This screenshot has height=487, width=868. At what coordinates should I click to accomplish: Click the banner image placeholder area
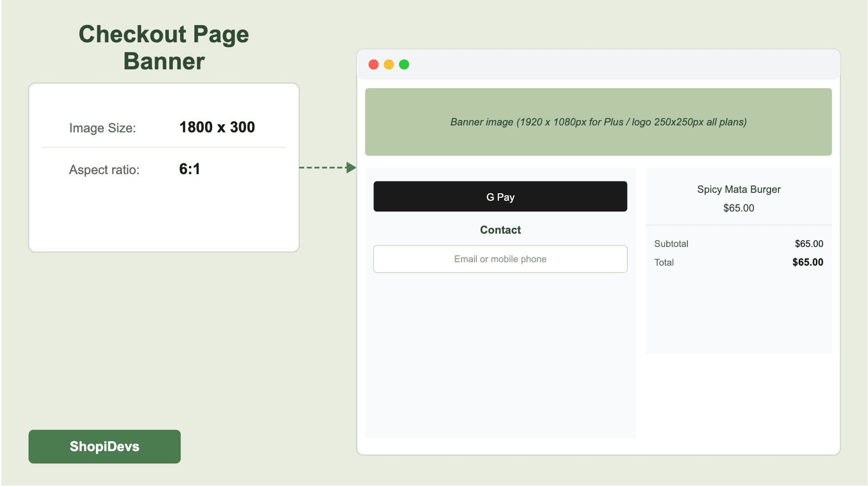pyautogui.click(x=598, y=122)
